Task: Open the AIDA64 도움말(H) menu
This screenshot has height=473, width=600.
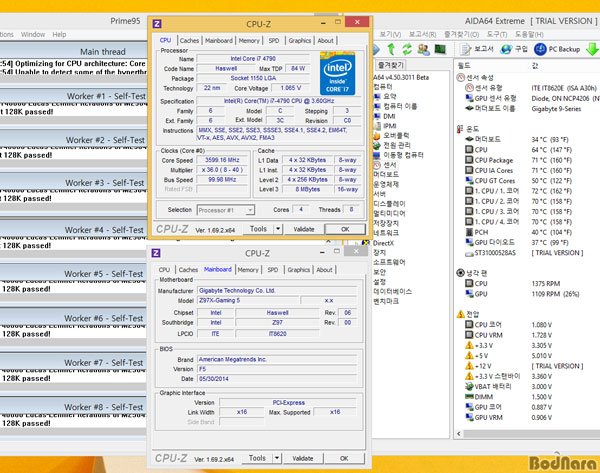Action: (529, 34)
